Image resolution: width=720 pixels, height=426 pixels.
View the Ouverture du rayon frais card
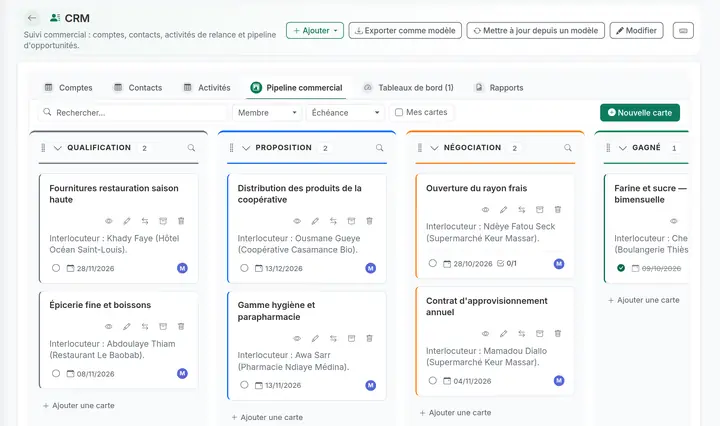pyautogui.click(x=485, y=210)
